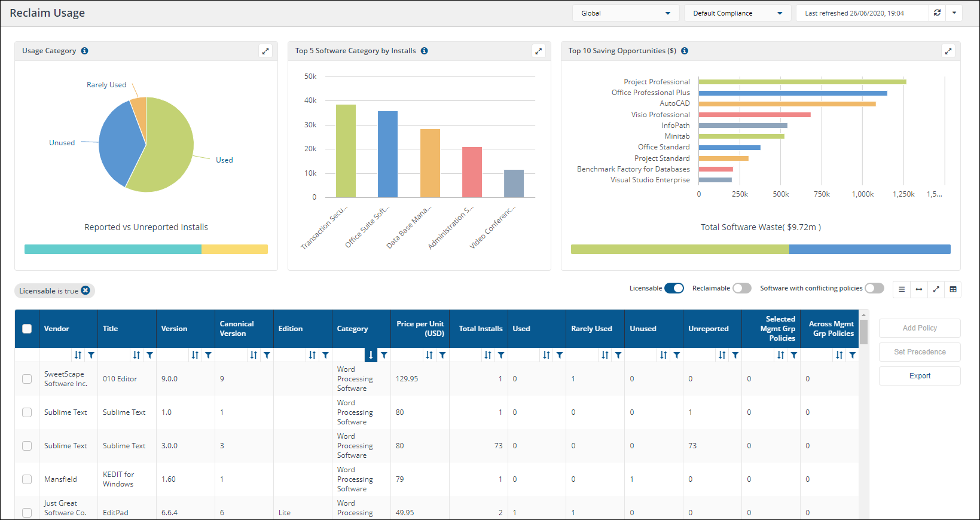Open the column chooser grid icon
Screen dimensions: 980x520
click(x=953, y=289)
